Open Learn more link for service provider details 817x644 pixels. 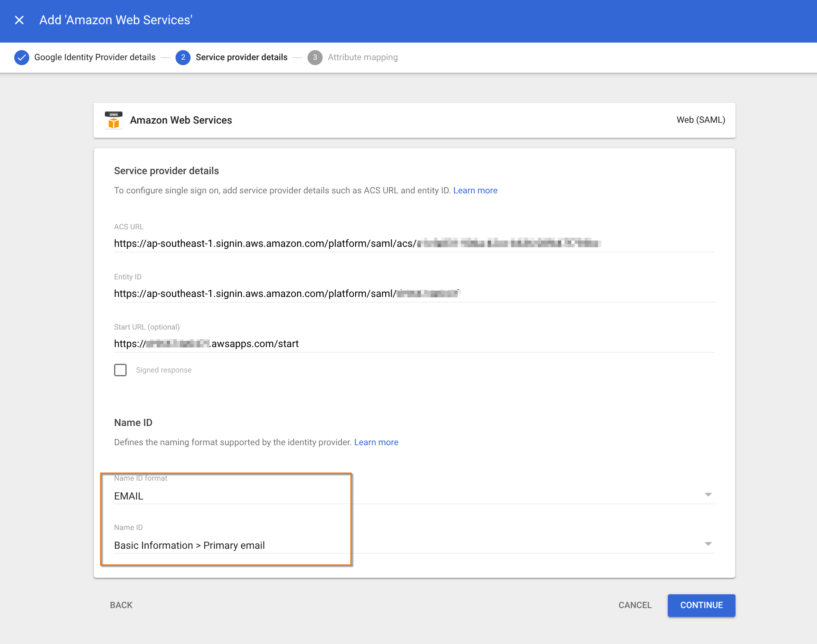pos(475,190)
